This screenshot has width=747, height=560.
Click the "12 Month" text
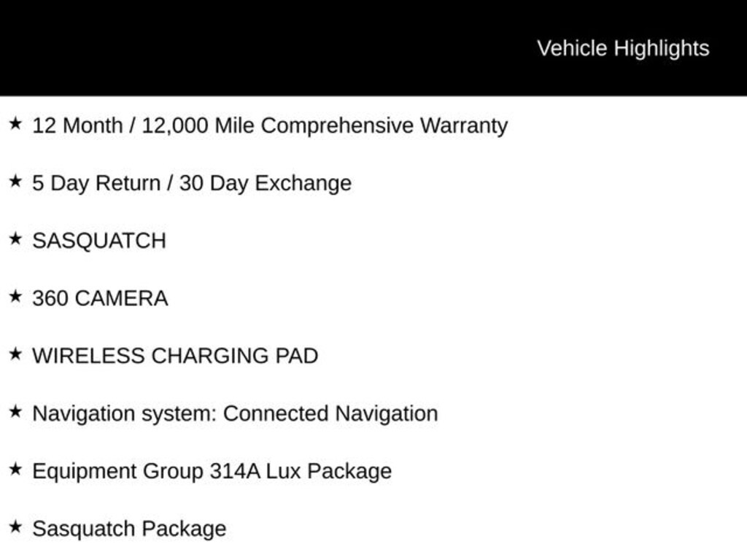point(77,125)
